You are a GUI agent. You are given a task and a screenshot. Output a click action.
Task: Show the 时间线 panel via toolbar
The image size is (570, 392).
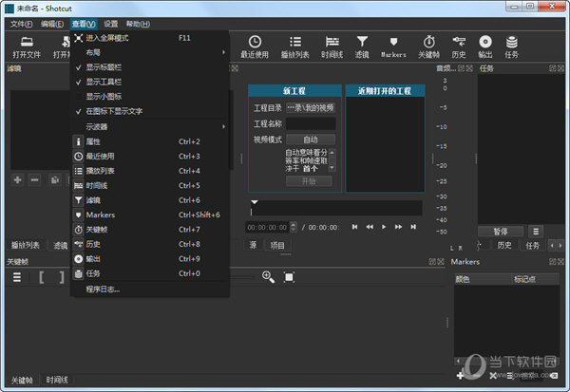332,47
